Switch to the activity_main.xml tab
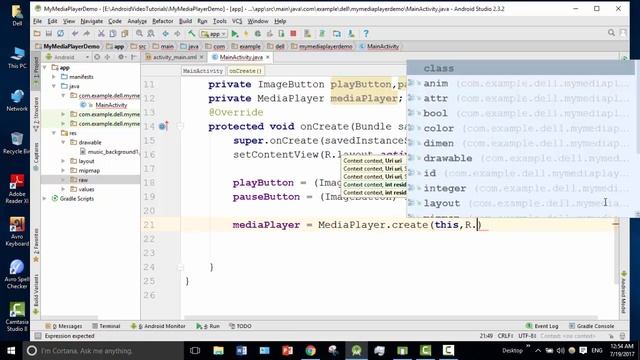The height and width of the screenshot is (360, 640). 175,57
